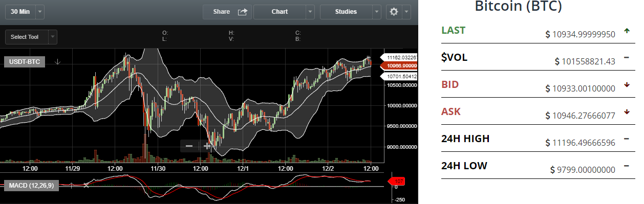This screenshot has width=644, height=204.
Task: Open the Studies menu
Action: (346, 12)
